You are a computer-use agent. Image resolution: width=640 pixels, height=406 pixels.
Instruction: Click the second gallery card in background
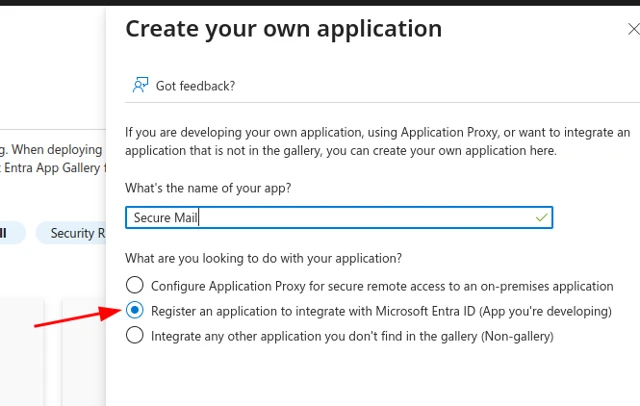click(x=84, y=350)
